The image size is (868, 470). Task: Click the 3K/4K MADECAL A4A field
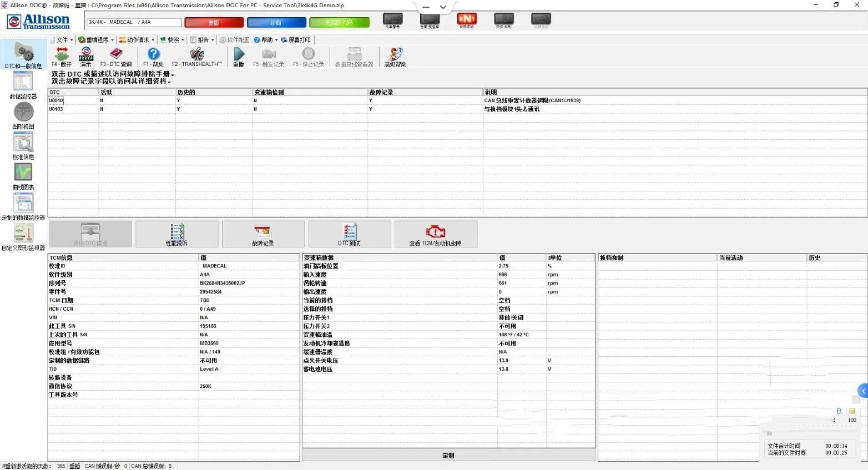(134, 22)
